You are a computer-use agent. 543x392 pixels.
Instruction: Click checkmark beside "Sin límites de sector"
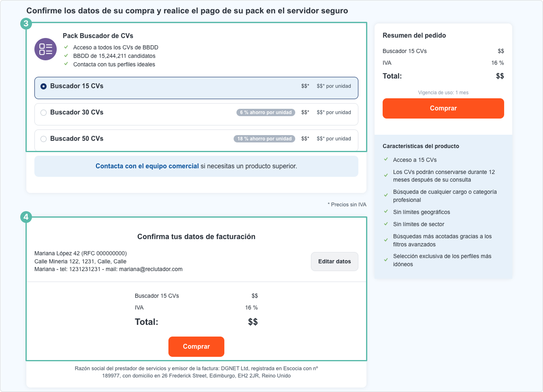click(x=385, y=224)
